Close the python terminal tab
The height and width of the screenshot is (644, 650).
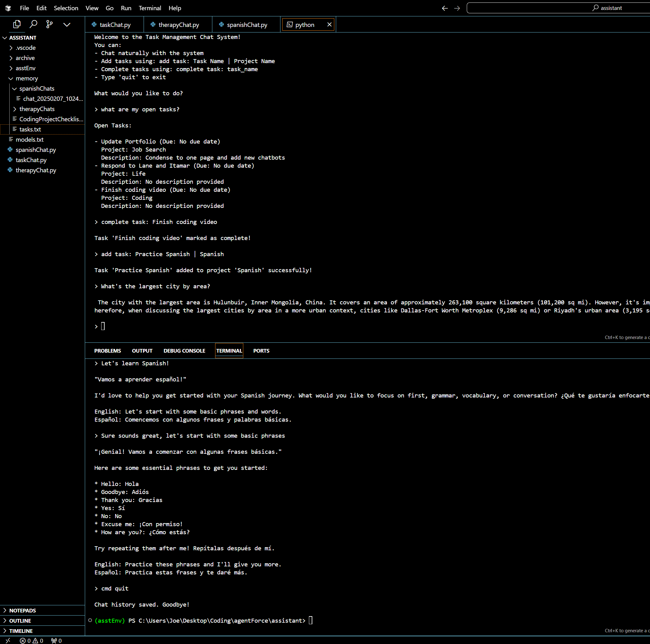click(329, 24)
